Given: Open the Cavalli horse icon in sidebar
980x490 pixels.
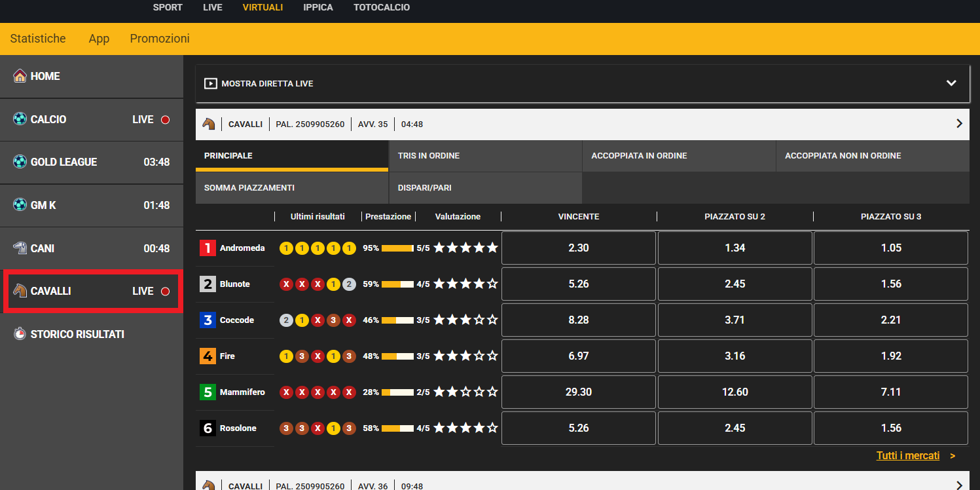Looking at the screenshot, I should (x=20, y=291).
